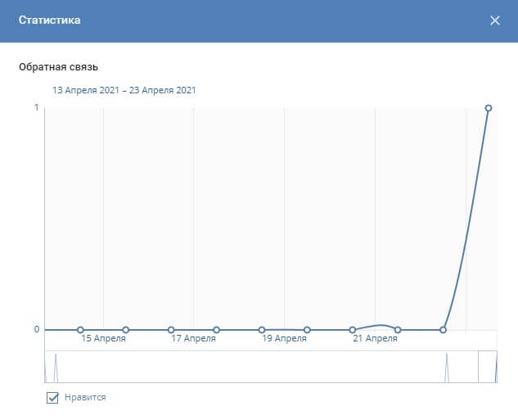
Task: Click data point between 17 and 19 Апреля labels
Action: pyautogui.click(x=217, y=330)
